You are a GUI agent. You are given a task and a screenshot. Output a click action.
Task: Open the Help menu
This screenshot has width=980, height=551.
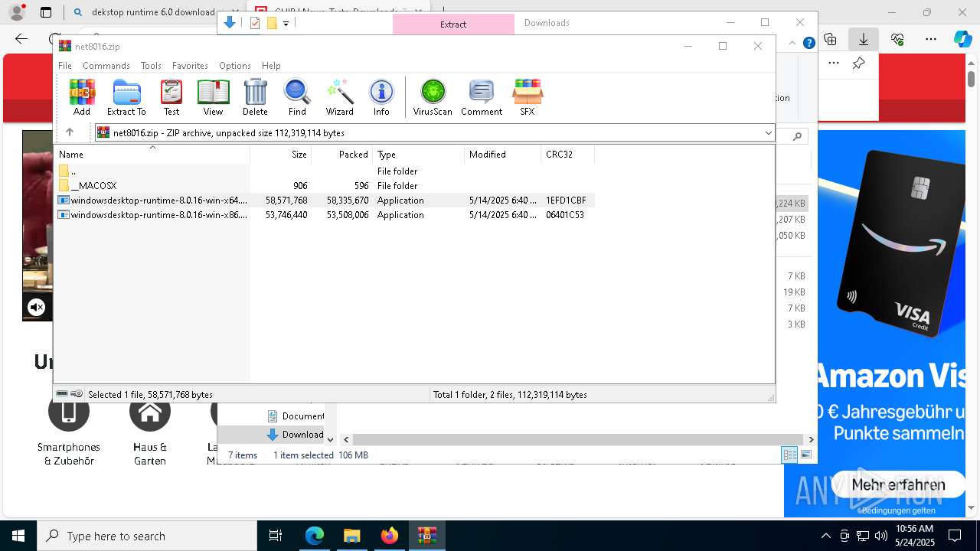coord(271,66)
